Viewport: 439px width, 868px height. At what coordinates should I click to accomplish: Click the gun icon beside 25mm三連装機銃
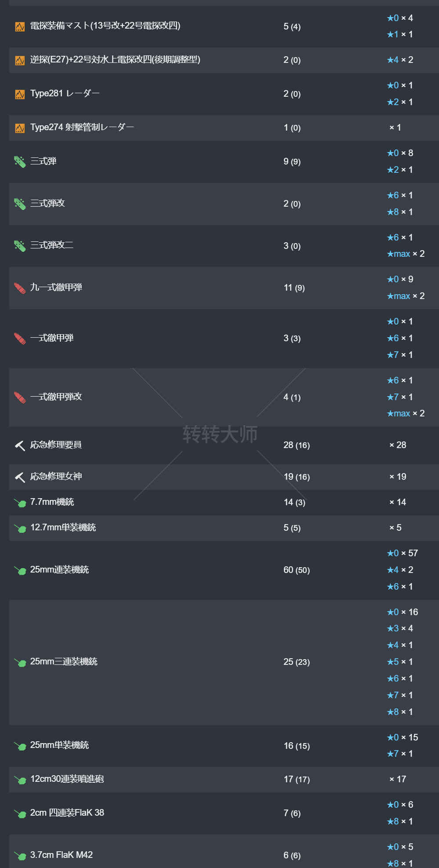pyautogui.click(x=20, y=662)
